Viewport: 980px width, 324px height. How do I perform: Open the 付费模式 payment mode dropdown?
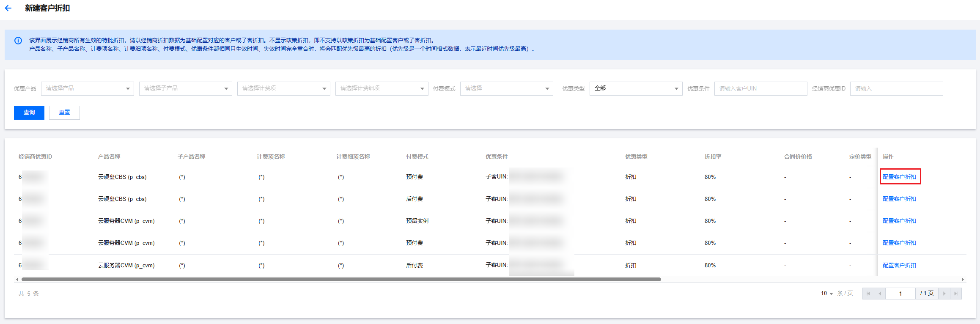(x=507, y=88)
